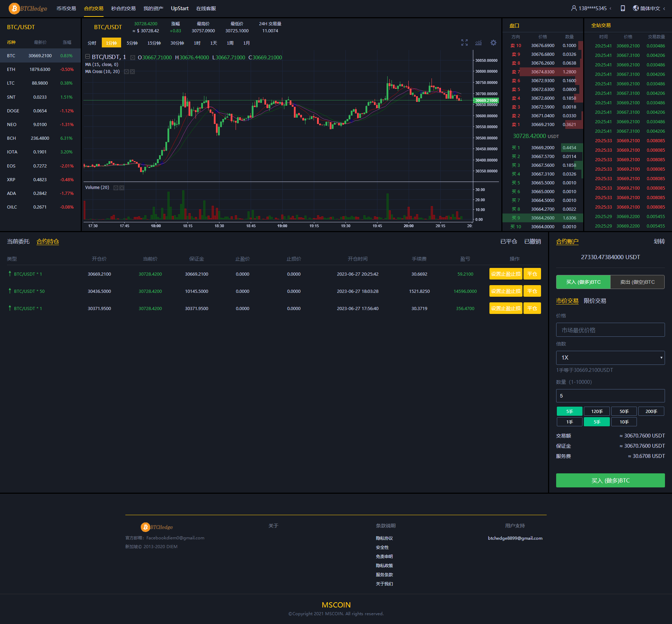The height and width of the screenshot is (624, 672).
Task: Open the 我的资产 navigation menu item
Action: tap(153, 8)
